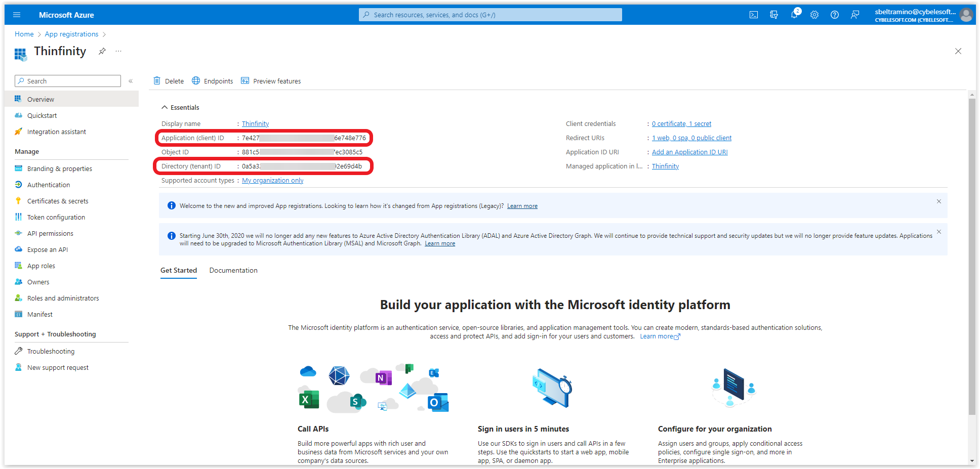Screen dimensions: 980x469
Task: Collapse the left navigation pane
Action: [x=131, y=81]
